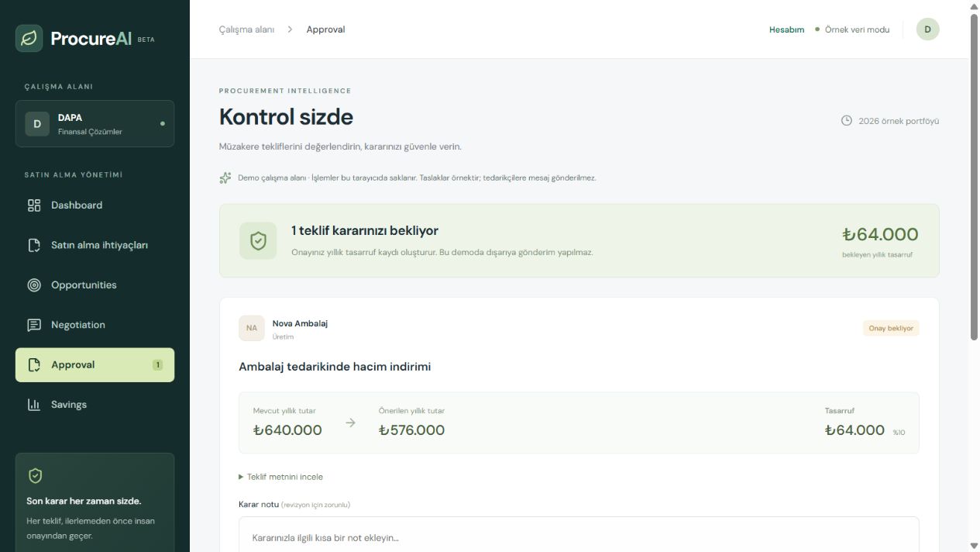Click the Nova Ambalaj supplier name
The height and width of the screenshot is (552, 980).
(300, 323)
